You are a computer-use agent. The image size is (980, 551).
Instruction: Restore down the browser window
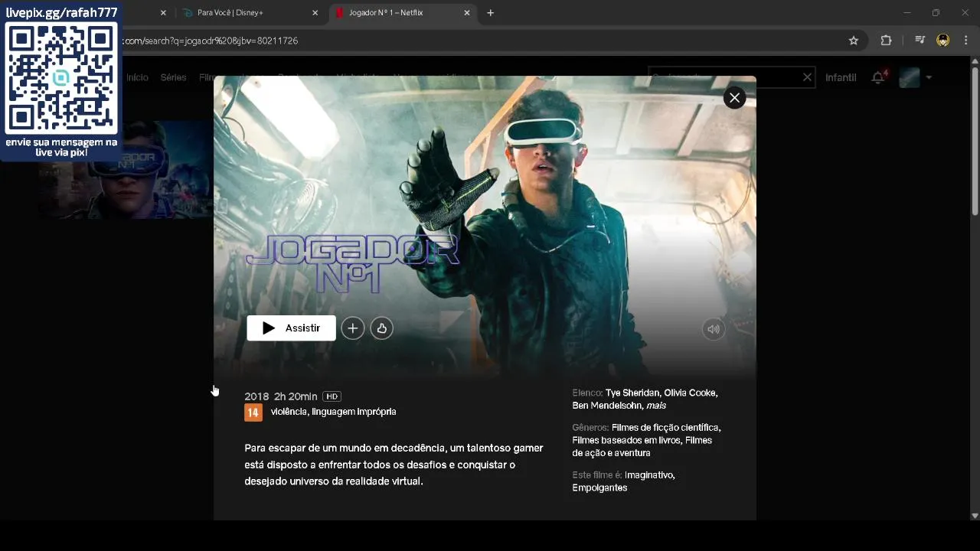click(936, 13)
